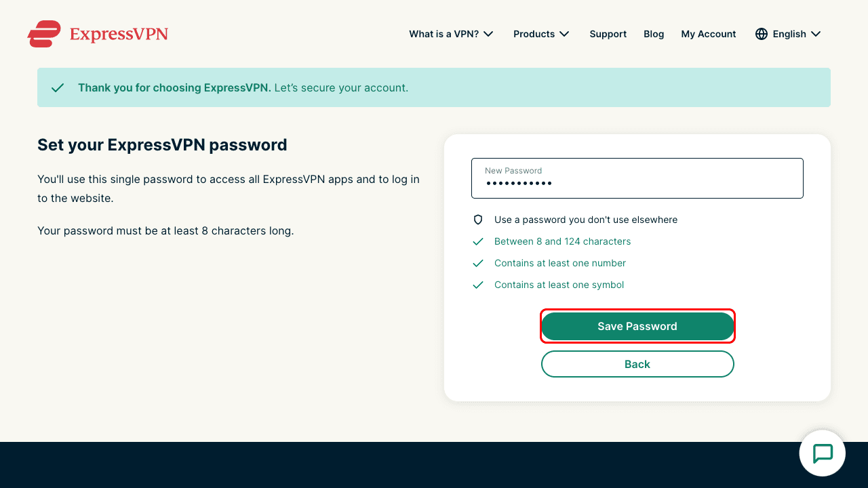This screenshot has height=488, width=868.
Task: Open the Support page
Action: click(608, 34)
